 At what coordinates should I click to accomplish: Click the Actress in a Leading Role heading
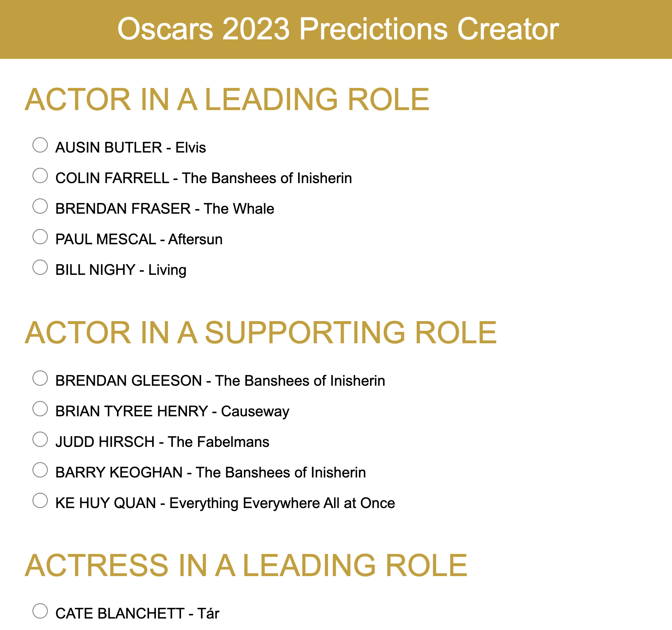click(x=246, y=565)
